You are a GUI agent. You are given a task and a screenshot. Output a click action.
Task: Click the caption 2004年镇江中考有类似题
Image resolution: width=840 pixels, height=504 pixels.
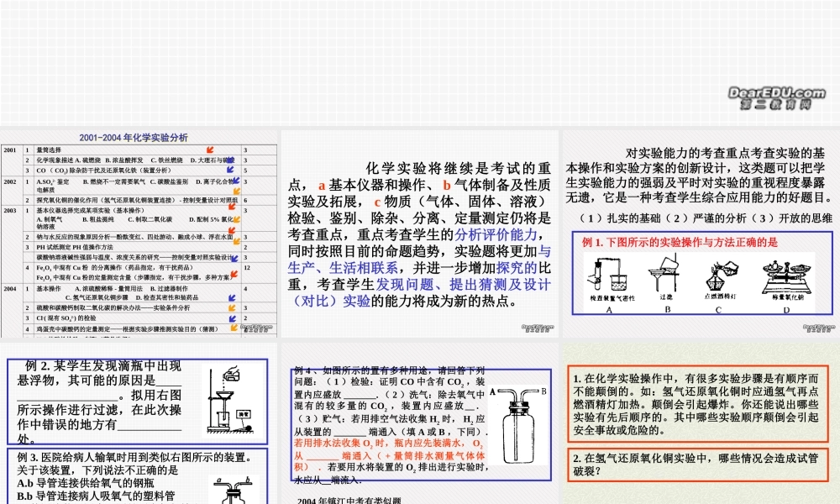pos(349,501)
